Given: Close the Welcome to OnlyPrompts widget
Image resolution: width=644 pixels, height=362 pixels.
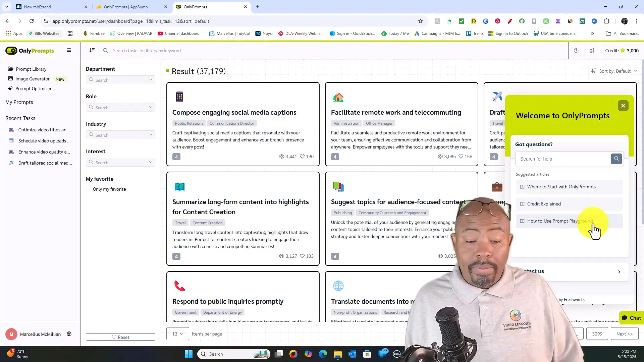Looking at the screenshot, I should [x=623, y=106].
